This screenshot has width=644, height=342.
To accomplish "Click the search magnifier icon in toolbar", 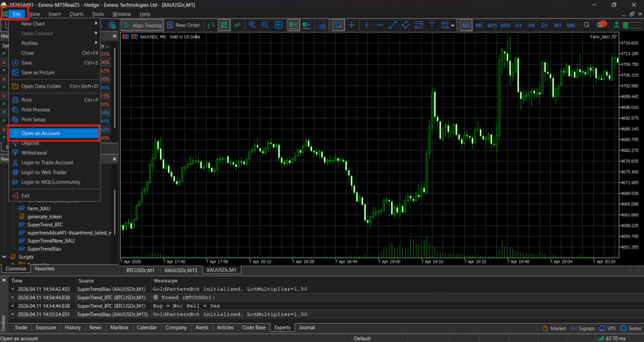I will click(586, 25).
